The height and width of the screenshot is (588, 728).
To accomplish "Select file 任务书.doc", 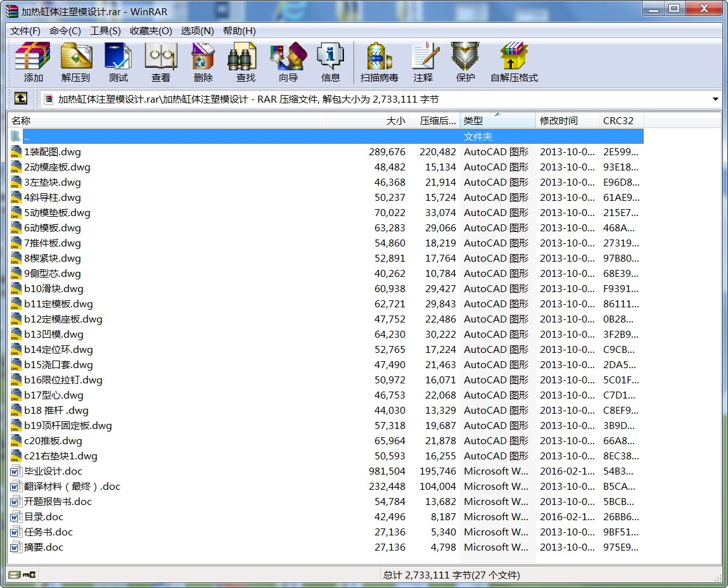I will tap(48, 532).
